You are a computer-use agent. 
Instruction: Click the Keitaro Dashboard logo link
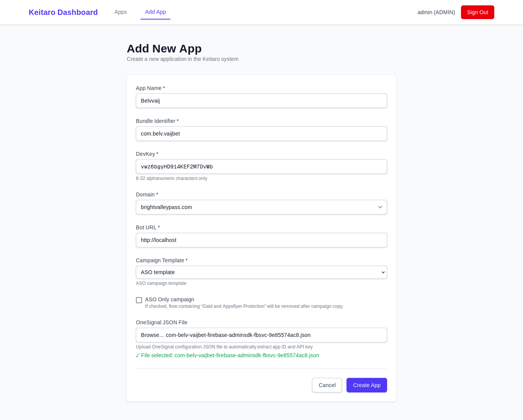click(63, 12)
